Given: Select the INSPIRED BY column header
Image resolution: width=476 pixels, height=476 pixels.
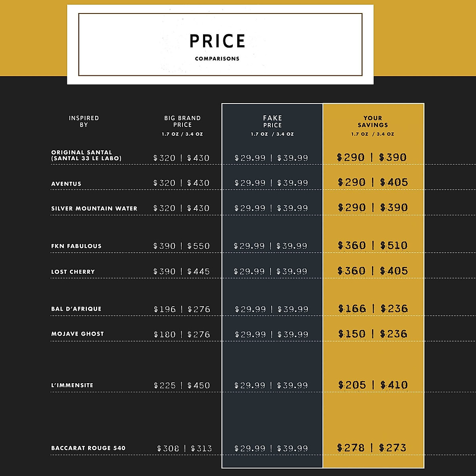Looking at the screenshot, I should tap(84, 121).
